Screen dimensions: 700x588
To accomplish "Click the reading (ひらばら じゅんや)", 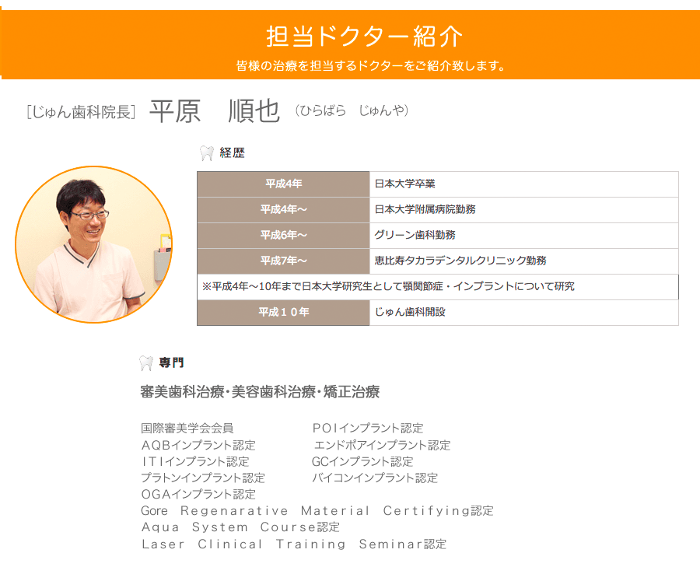I will pyautogui.click(x=352, y=110).
